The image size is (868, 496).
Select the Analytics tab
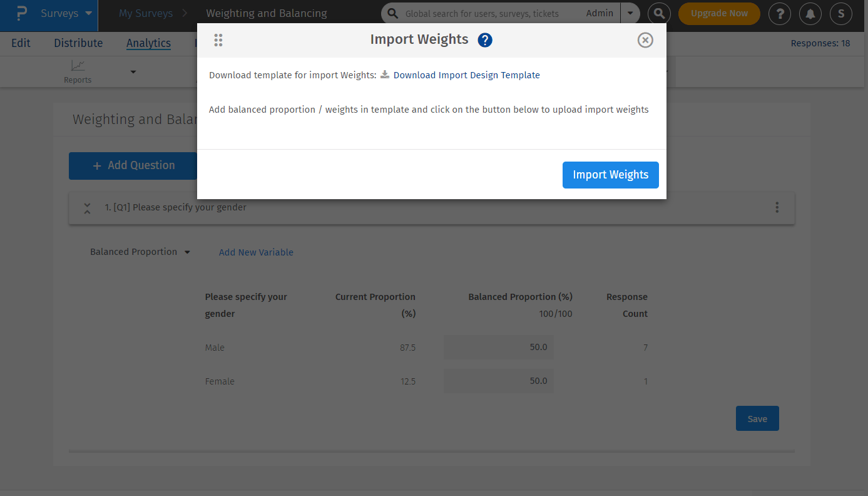point(148,43)
